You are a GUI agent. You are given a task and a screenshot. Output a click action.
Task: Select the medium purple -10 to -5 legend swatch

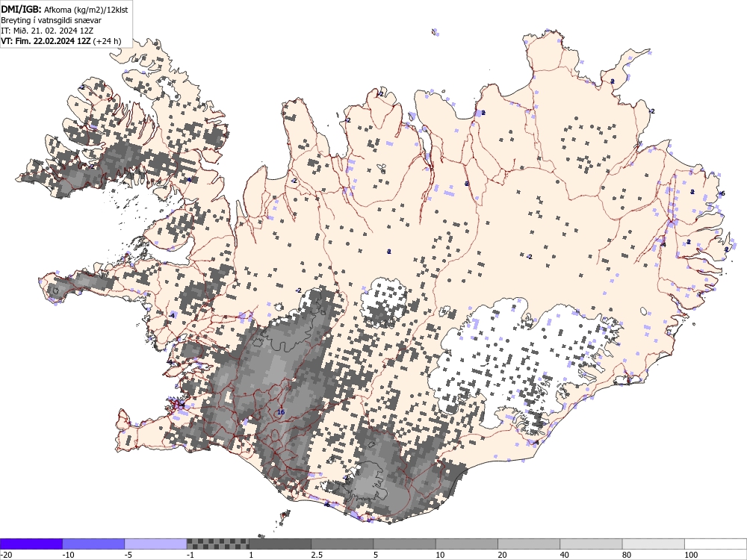pos(93,544)
